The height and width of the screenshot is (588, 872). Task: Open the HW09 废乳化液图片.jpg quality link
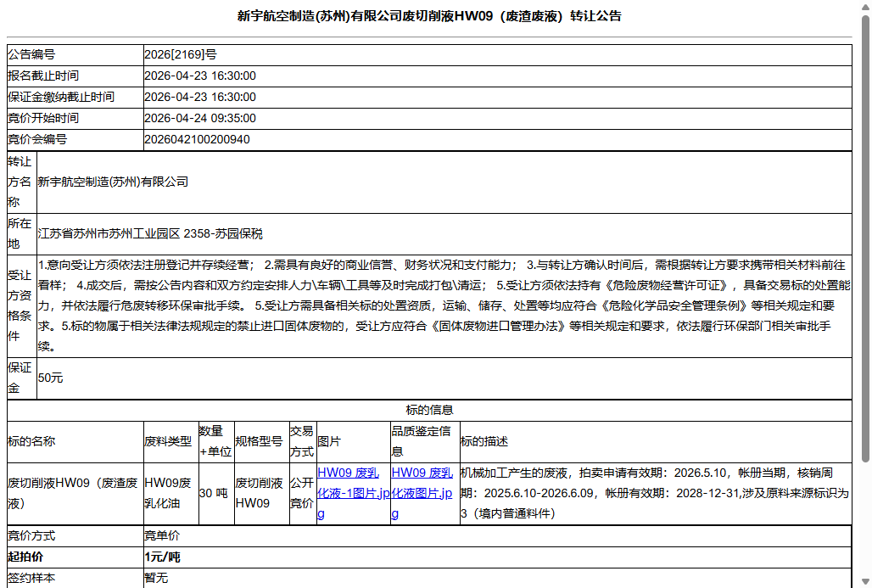(x=422, y=493)
